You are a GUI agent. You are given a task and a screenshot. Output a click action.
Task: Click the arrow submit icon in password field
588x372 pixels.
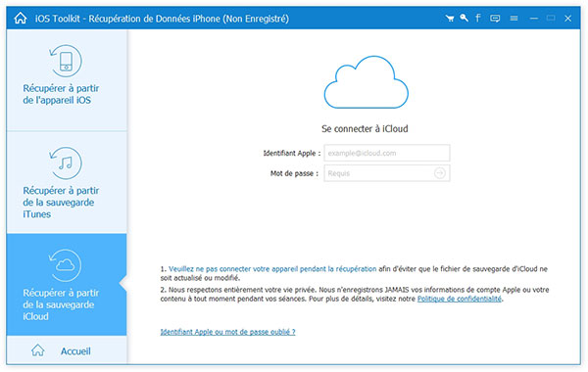pos(439,173)
